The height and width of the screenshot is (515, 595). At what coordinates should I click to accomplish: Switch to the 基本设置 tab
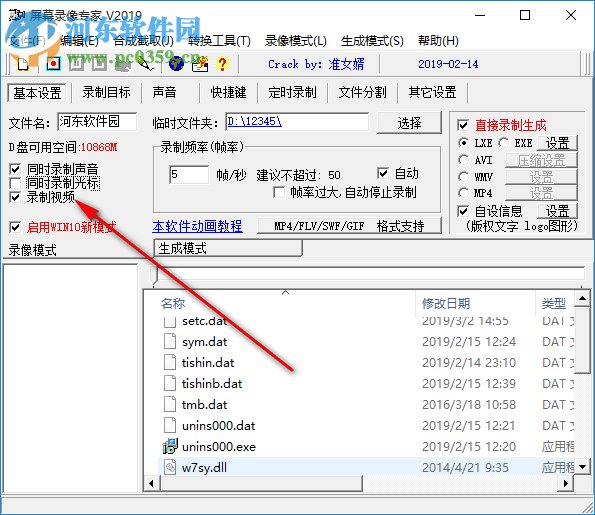[x=37, y=93]
